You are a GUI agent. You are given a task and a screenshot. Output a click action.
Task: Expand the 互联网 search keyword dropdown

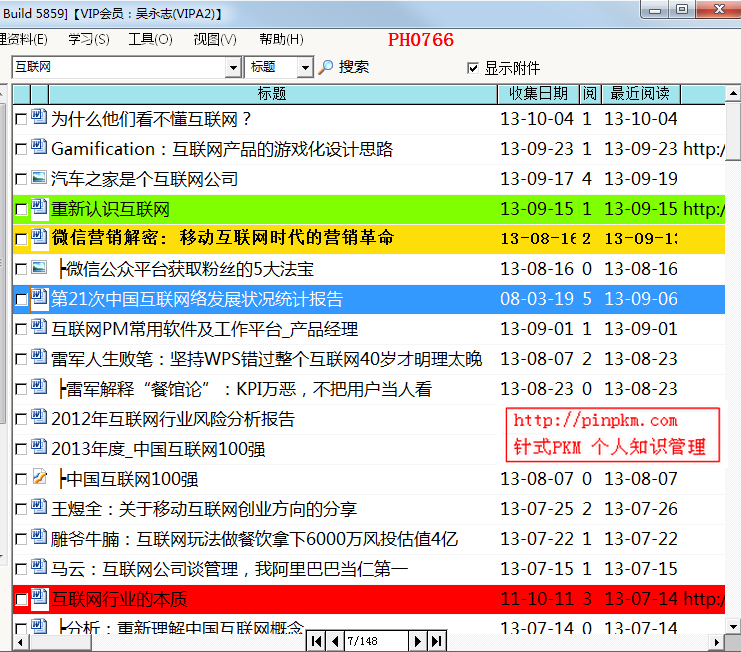pos(232,67)
